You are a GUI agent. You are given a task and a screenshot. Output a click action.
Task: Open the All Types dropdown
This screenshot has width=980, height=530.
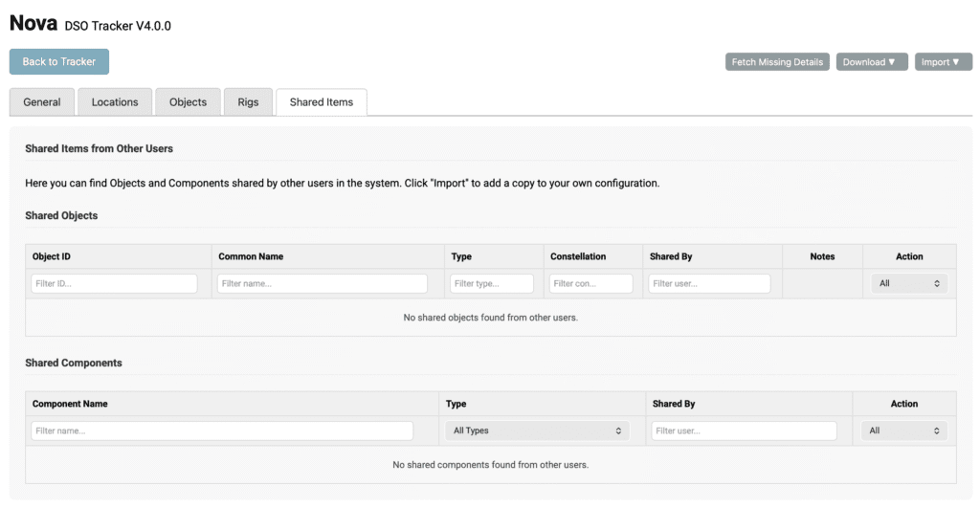tap(537, 431)
